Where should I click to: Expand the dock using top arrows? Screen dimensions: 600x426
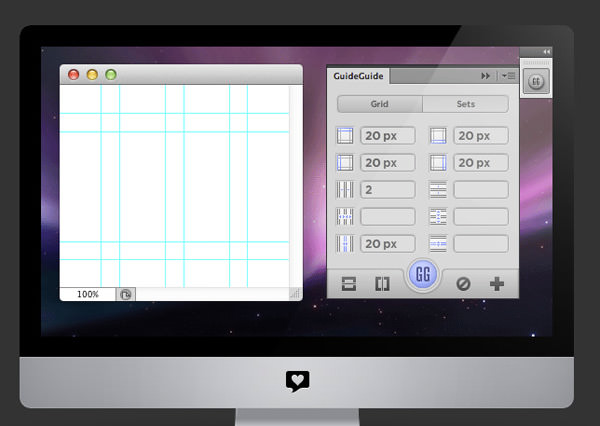[546, 51]
